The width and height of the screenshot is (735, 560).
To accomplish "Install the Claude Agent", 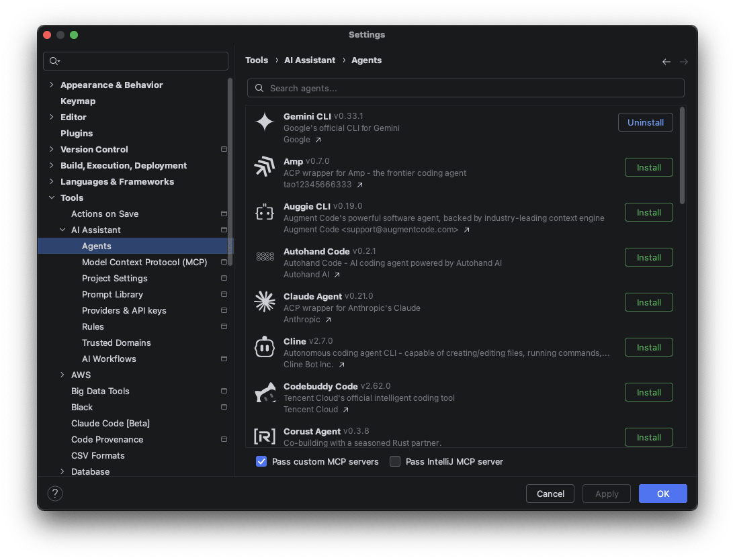I will (x=648, y=303).
